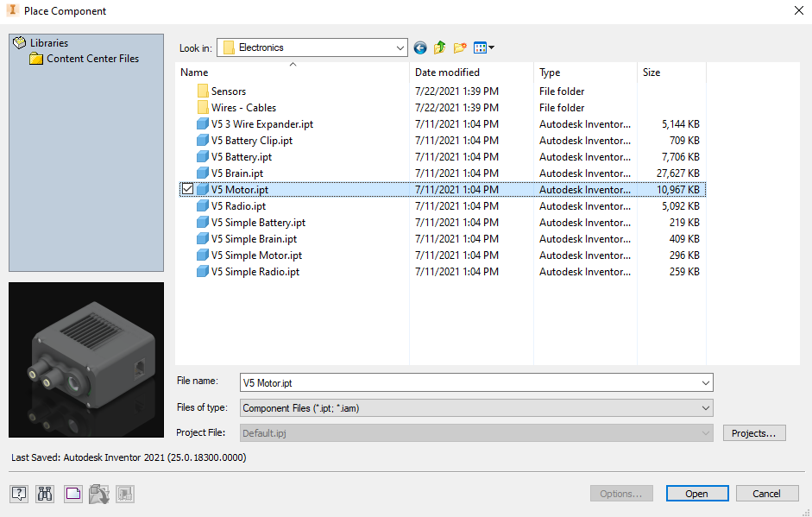
Task: Click the Sensors folder icon
Action: tap(203, 91)
